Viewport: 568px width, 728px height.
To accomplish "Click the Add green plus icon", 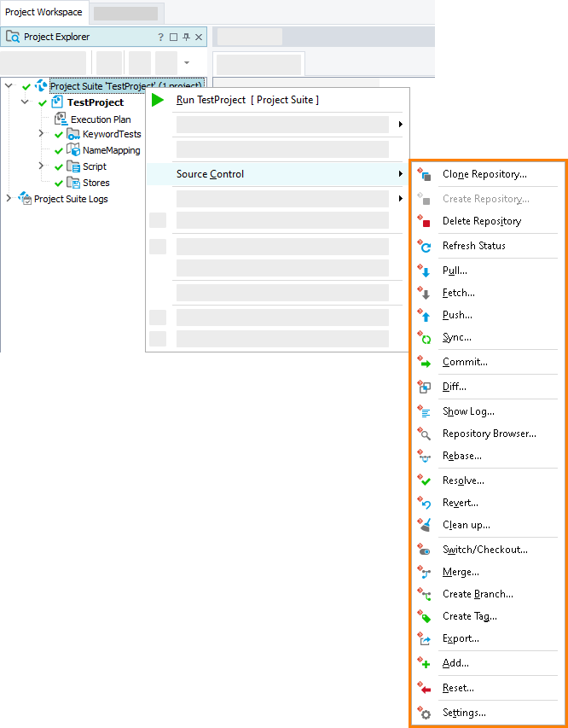I will click(424, 664).
